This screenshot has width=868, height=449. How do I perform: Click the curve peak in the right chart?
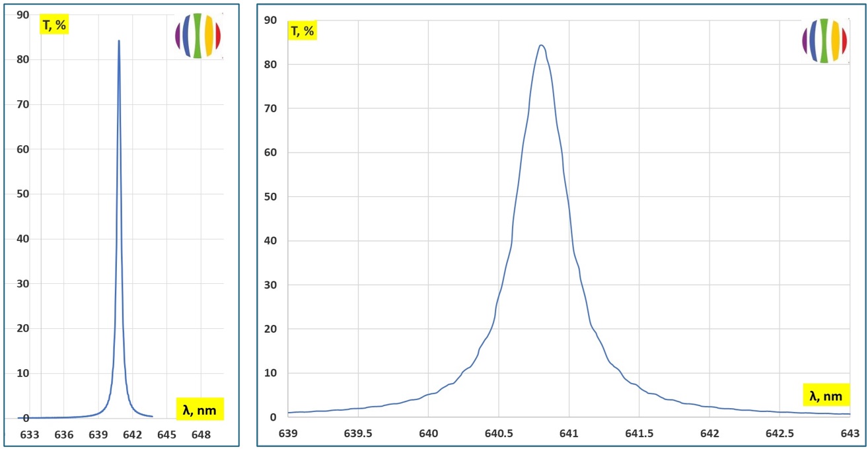pyautogui.click(x=541, y=46)
